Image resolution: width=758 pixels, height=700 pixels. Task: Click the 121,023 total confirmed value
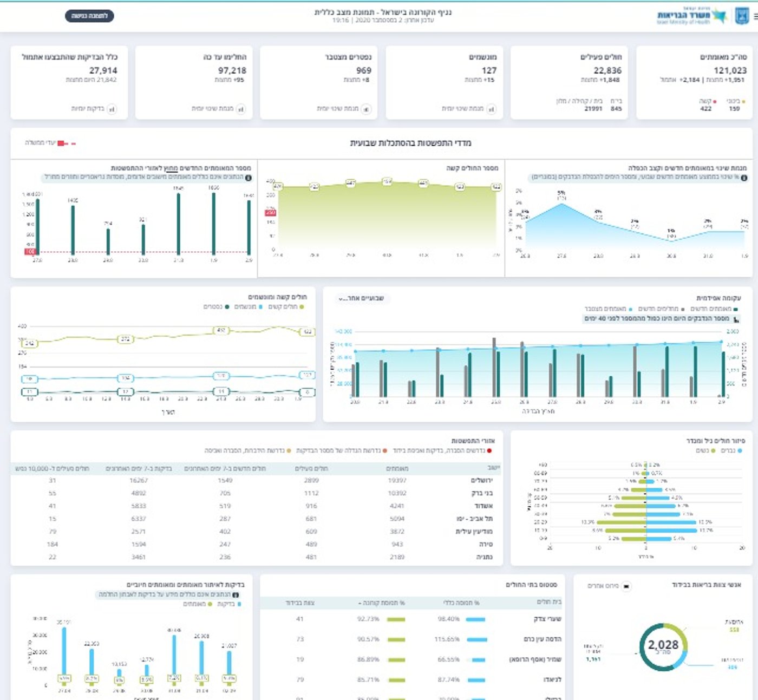pyautogui.click(x=730, y=70)
